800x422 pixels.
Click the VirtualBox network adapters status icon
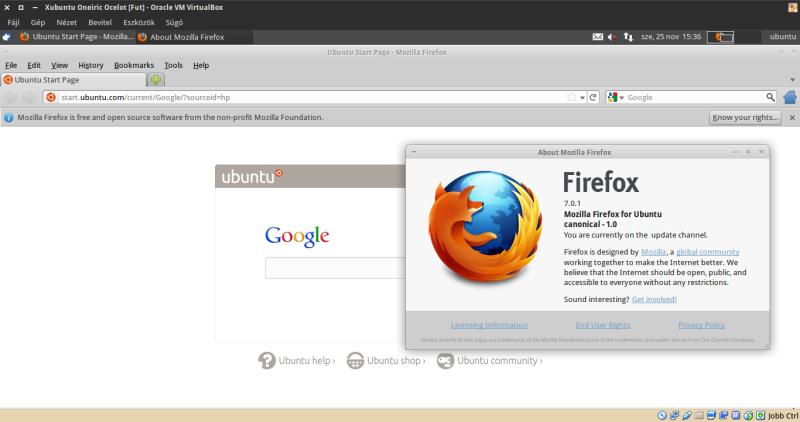point(674,415)
